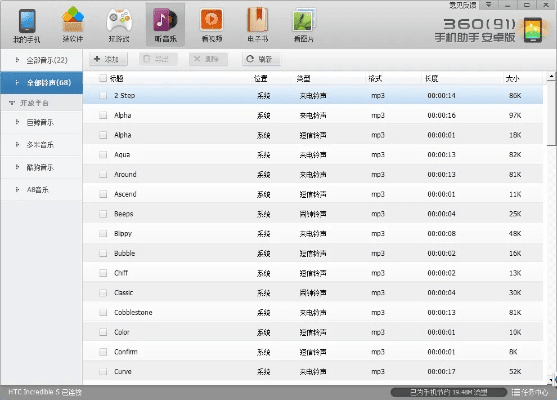Tick the Around row checkbox

pyautogui.click(x=103, y=174)
